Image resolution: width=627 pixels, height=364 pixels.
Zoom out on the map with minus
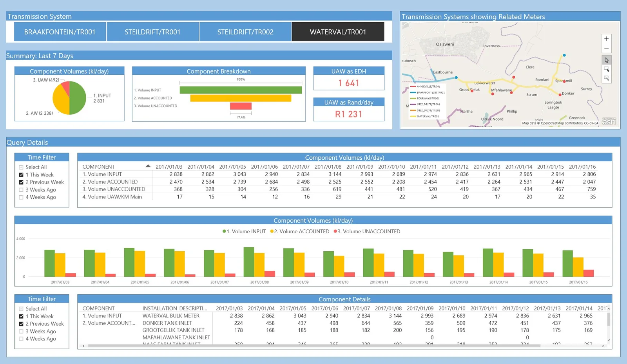[606, 49]
